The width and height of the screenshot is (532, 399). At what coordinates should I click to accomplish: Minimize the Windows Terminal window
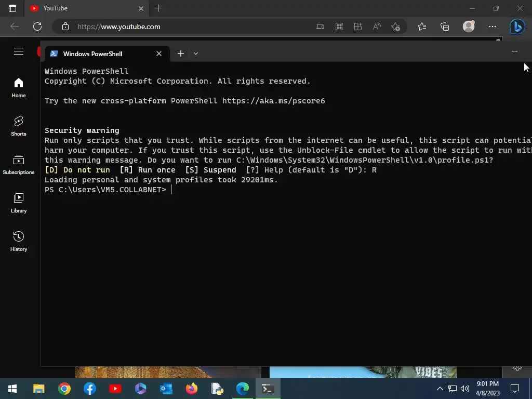pos(515,51)
